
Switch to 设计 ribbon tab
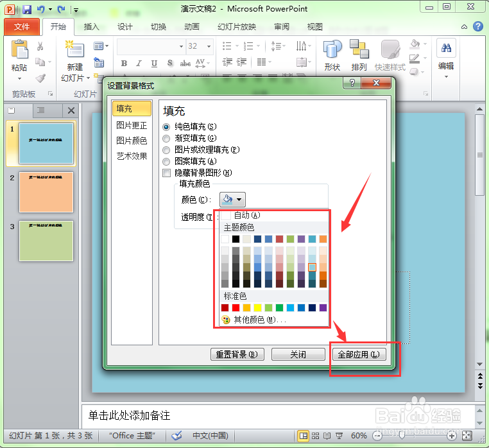tap(125, 27)
